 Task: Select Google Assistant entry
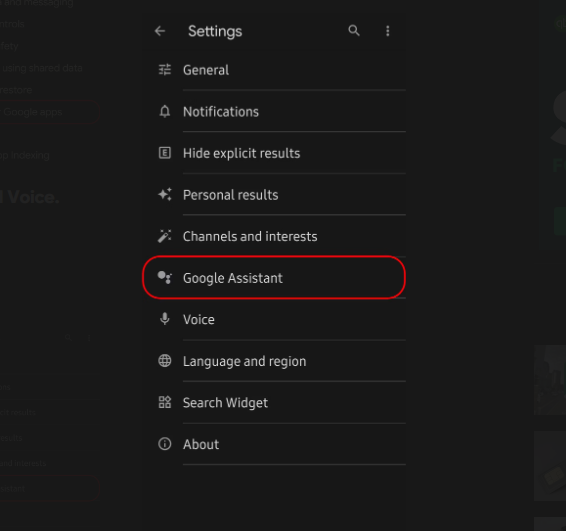274,278
